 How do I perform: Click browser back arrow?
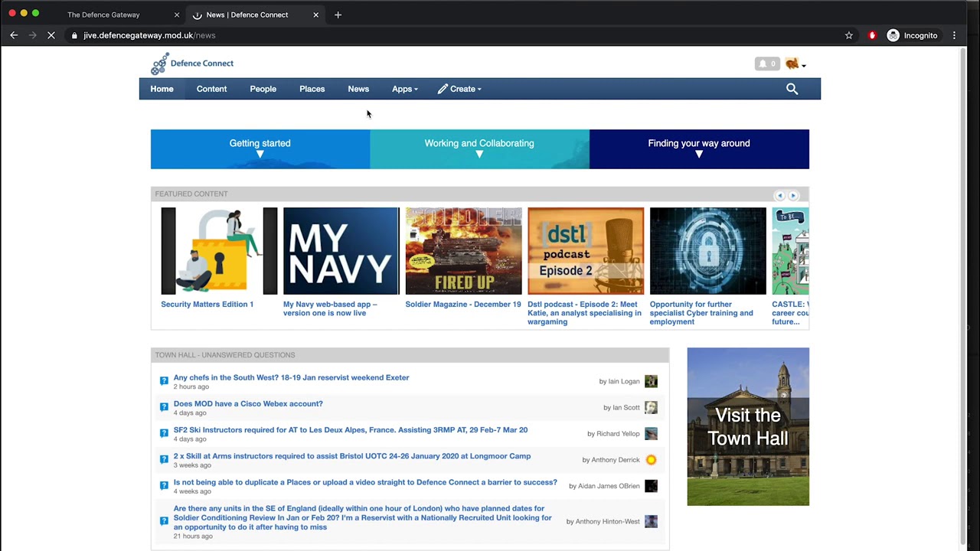(x=14, y=35)
